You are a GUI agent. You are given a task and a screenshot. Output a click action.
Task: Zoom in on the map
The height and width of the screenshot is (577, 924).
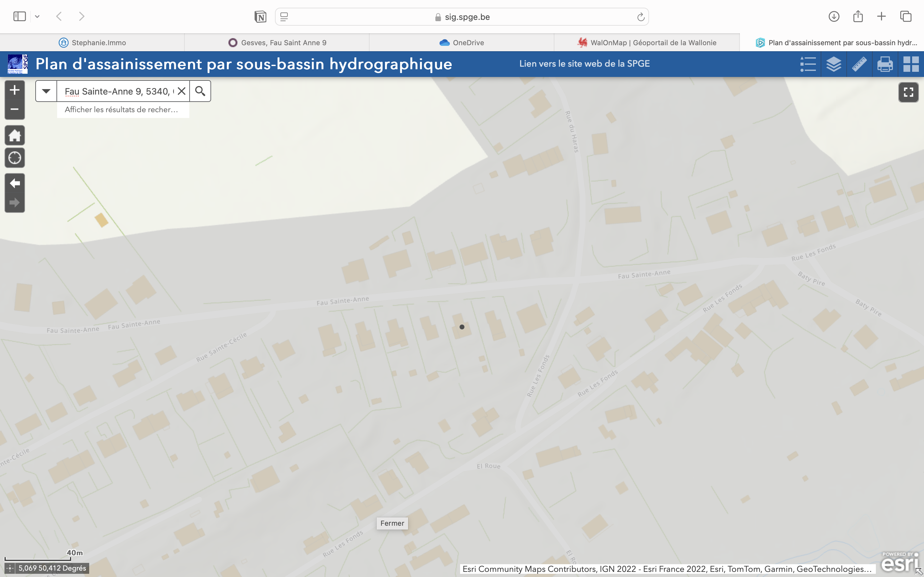point(14,90)
